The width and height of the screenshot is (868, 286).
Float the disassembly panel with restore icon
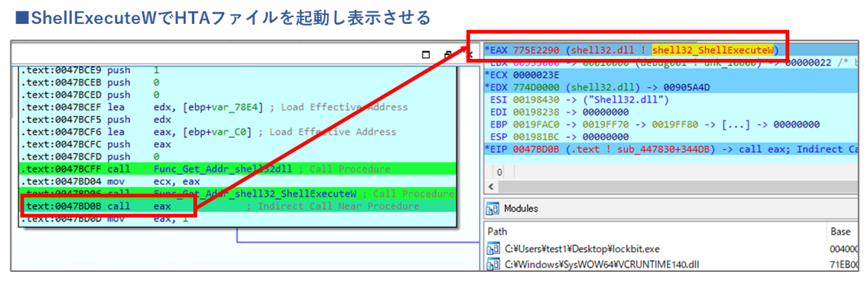(x=448, y=55)
